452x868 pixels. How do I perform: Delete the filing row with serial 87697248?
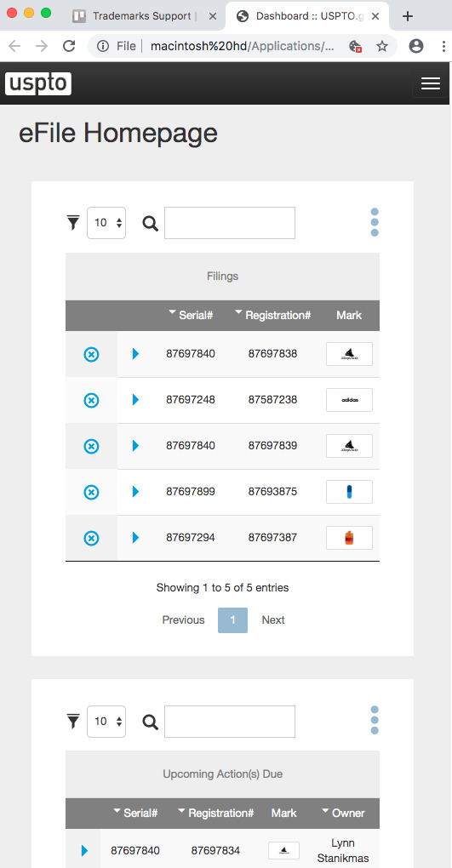[x=91, y=400]
